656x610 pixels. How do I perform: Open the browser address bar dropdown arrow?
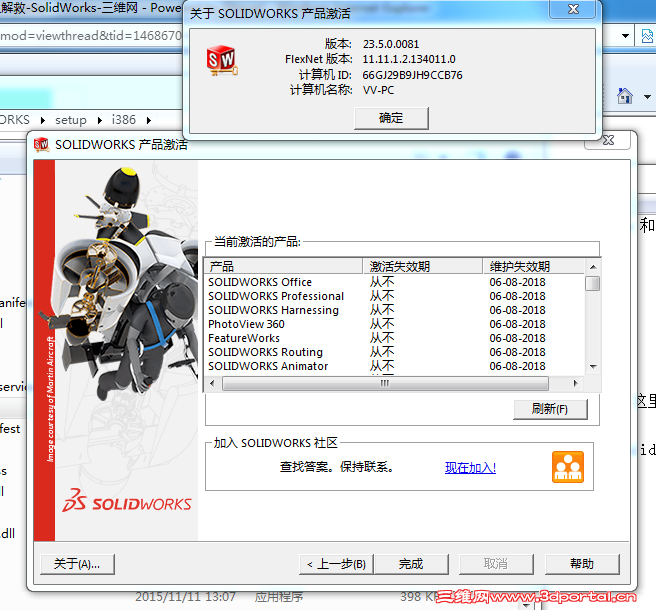[625, 36]
